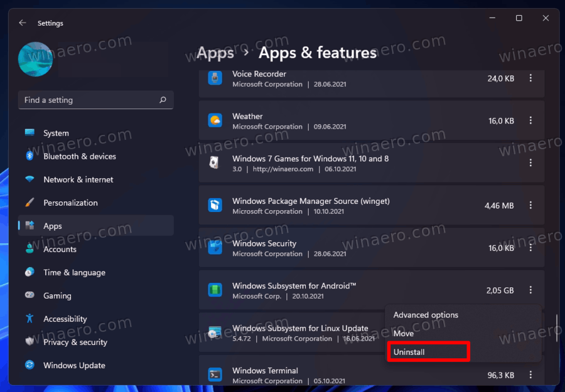Click the Accessibility figure icon
Screen dimensions: 565x392
click(30, 319)
